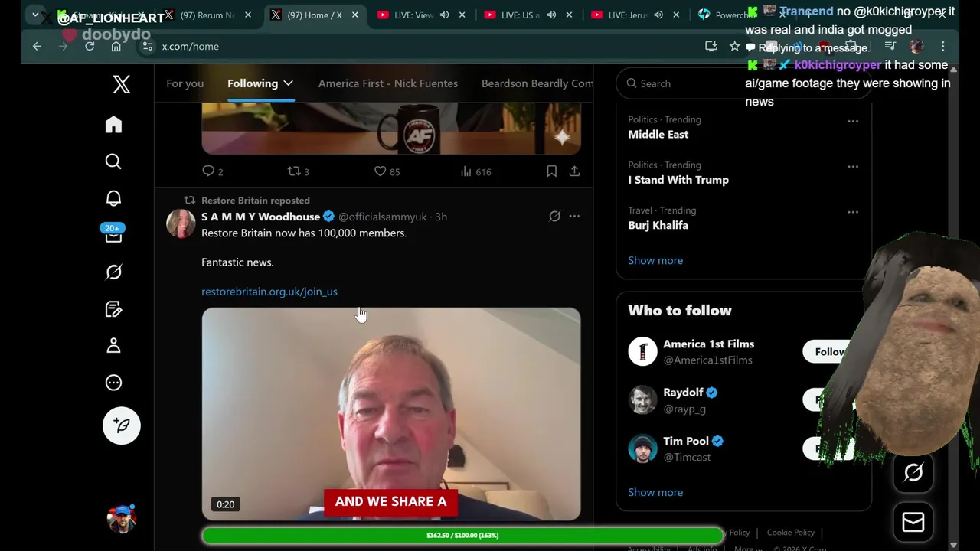Open more options on Sammy Woodhouse post

574,217
